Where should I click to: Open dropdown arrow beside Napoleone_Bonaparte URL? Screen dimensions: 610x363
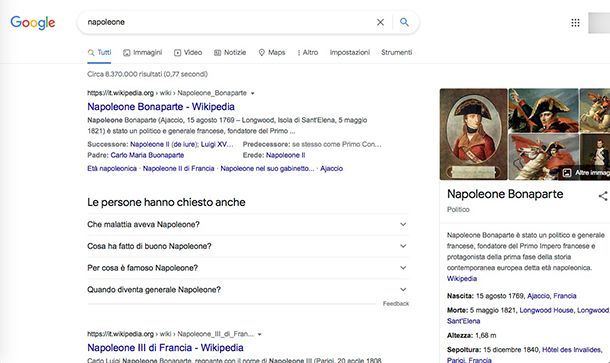tap(252, 93)
